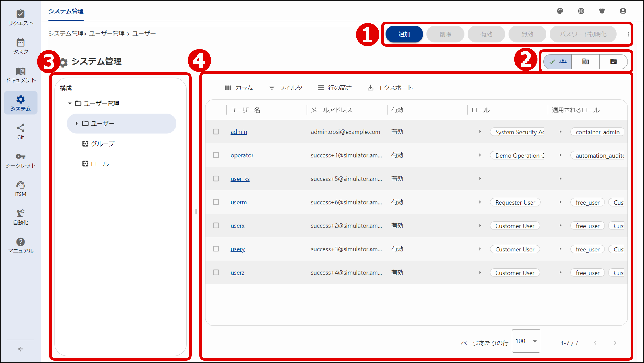Check the checkbox for the admin row
Image resolution: width=644 pixels, height=363 pixels.
[x=216, y=131]
